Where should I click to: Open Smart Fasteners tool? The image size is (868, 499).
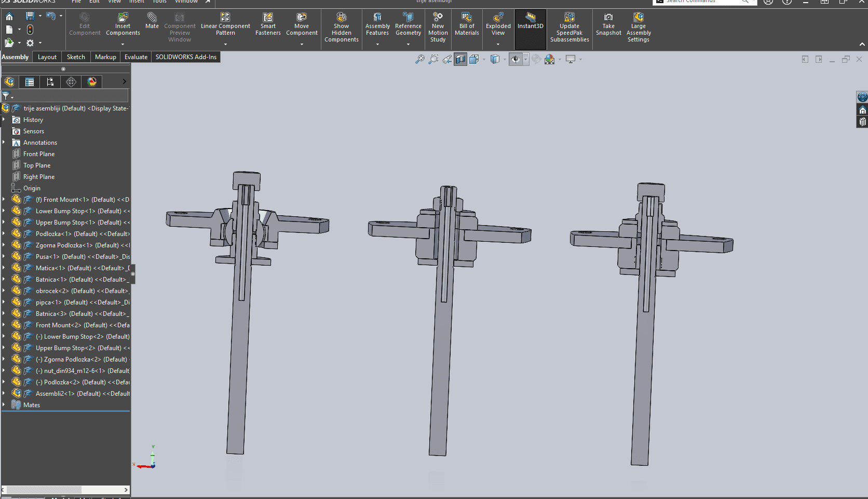(x=268, y=24)
